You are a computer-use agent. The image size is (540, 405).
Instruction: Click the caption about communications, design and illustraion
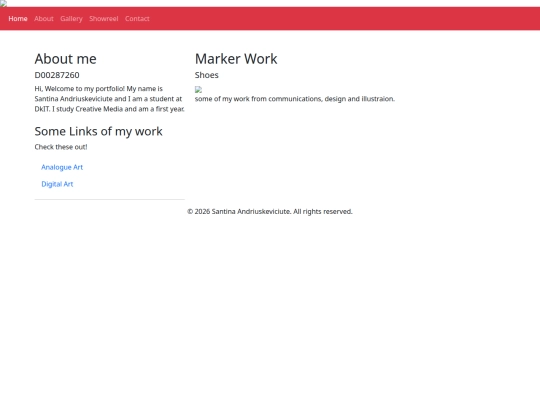[295, 99]
